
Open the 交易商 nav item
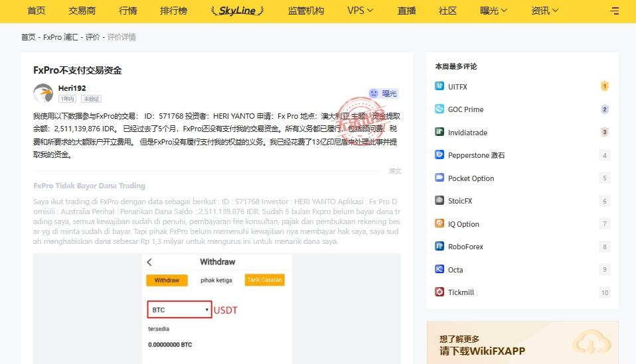(82, 11)
